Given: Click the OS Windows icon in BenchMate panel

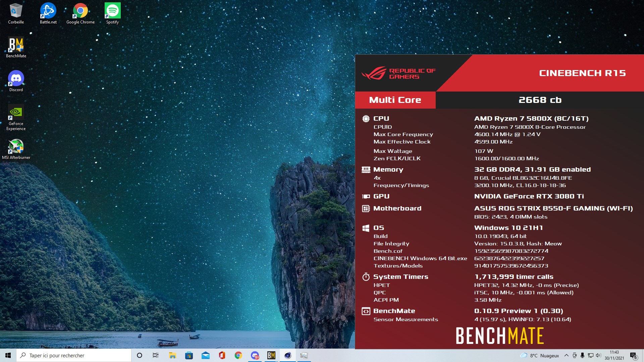Looking at the screenshot, I should 366,228.
